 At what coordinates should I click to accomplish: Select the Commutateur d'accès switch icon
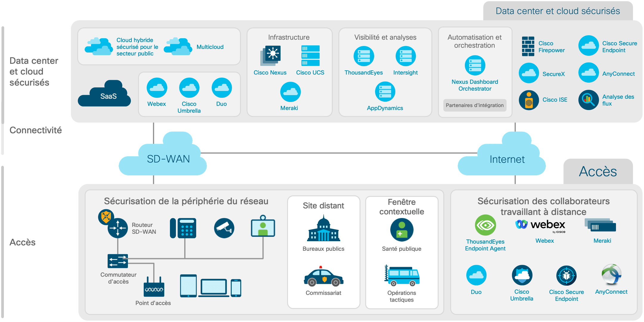pos(118,261)
